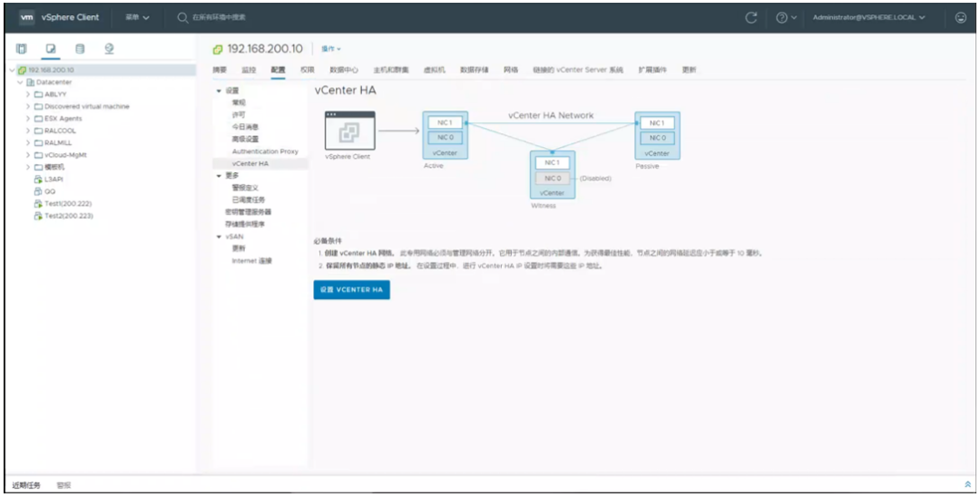Open the Storage inventory view icon
This screenshot has width=980, height=497.
coord(80,49)
